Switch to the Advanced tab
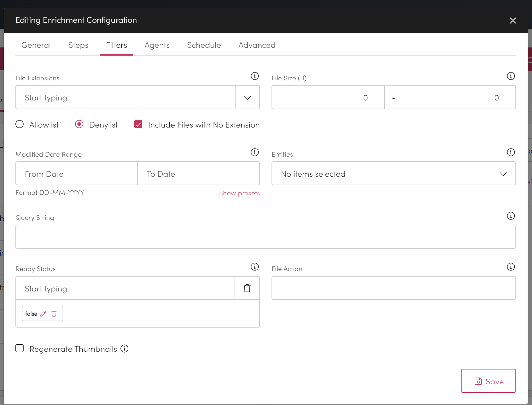 (x=257, y=45)
